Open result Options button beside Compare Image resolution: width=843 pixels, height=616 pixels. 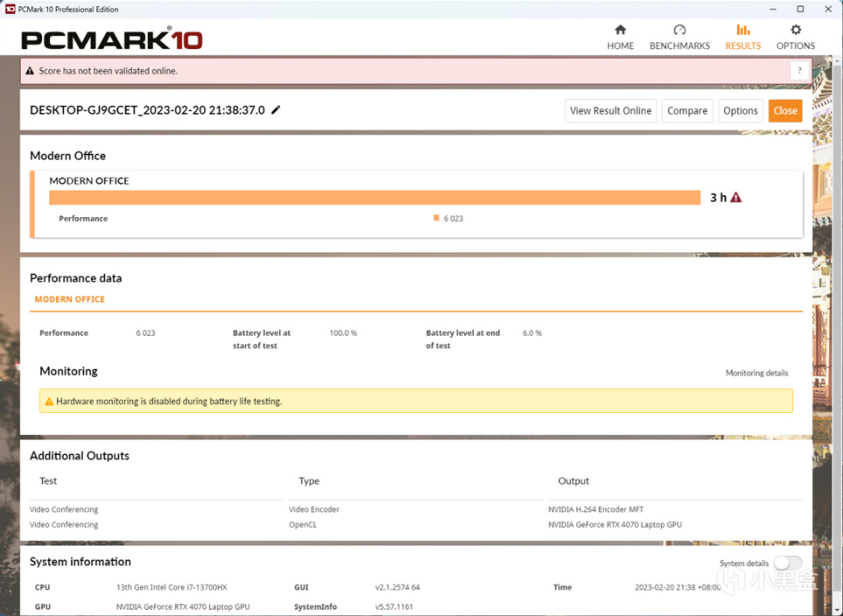(740, 111)
